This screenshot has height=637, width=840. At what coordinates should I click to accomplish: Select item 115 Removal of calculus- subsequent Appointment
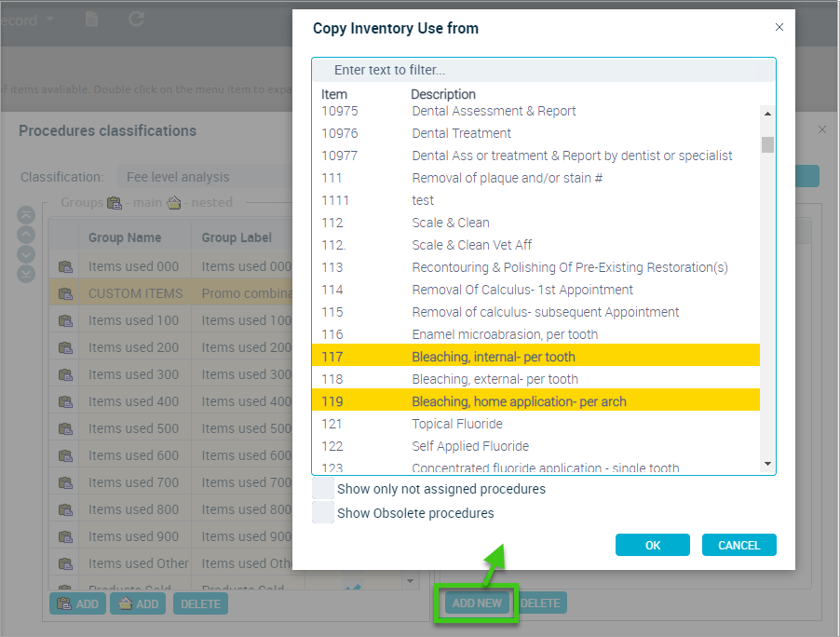(535, 312)
